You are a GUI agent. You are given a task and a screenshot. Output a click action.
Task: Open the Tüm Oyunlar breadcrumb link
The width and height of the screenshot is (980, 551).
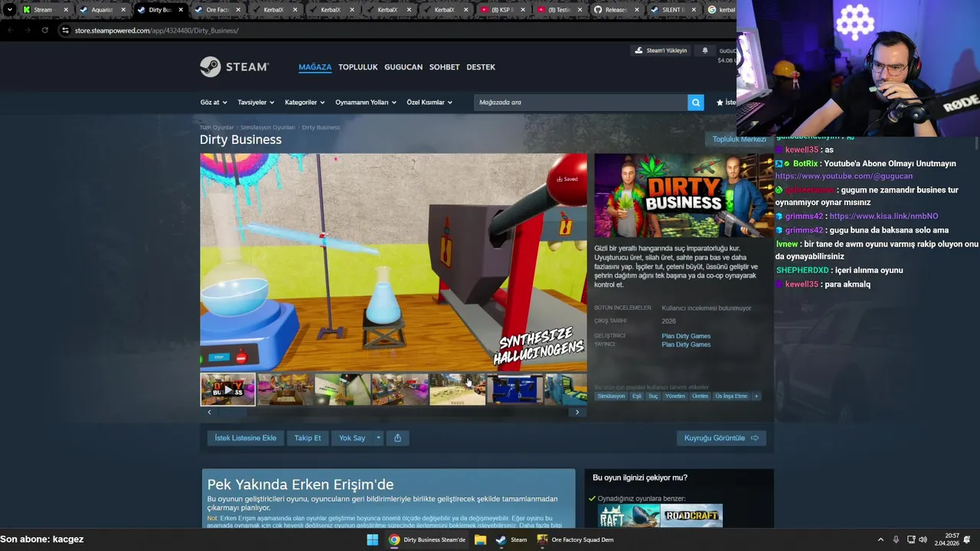click(x=217, y=127)
